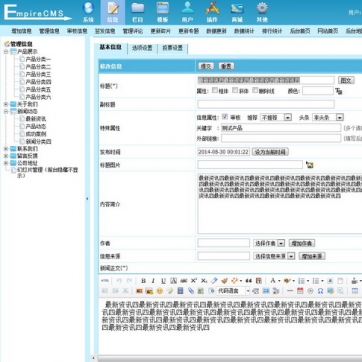Open the 管理评论 submenu item
Screen dimensions: 362x362
[x=132, y=31]
